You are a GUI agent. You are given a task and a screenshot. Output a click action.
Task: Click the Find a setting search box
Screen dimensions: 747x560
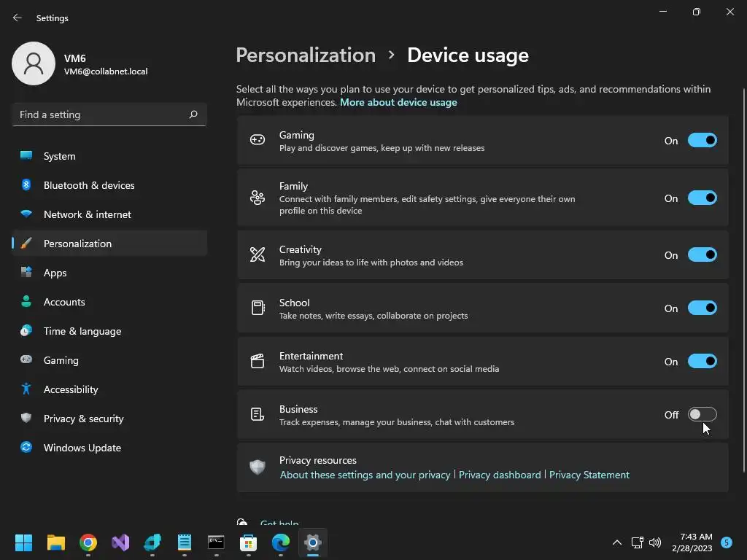pyautogui.click(x=101, y=114)
